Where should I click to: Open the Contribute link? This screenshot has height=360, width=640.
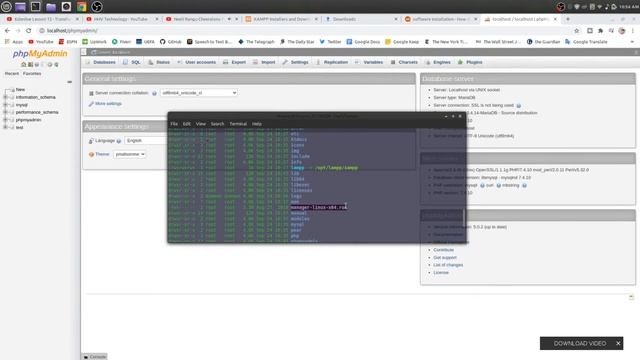point(443,250)
